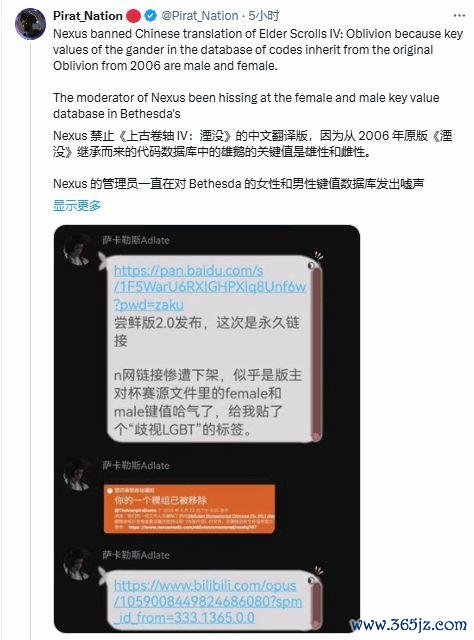Click second 萨卡勒斯Adlate chat avatar
This screenshot has height=640, width=474.
78,475
